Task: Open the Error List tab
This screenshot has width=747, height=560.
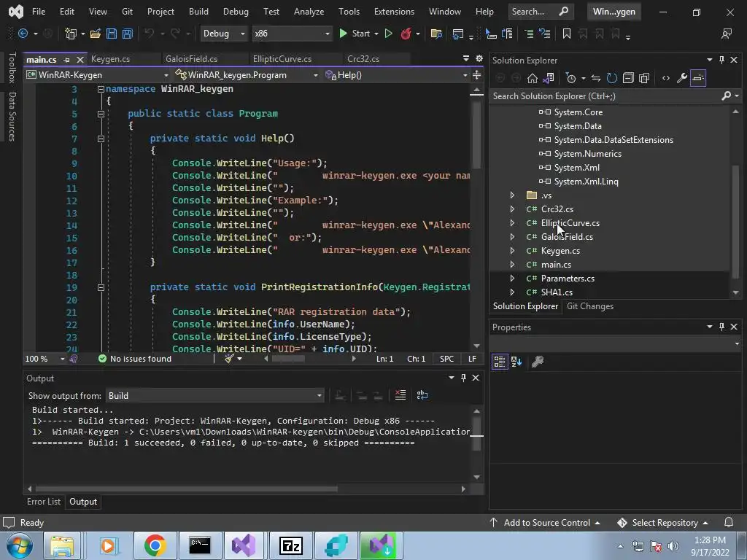Action: pyautogui.click(x=44, y=502)
